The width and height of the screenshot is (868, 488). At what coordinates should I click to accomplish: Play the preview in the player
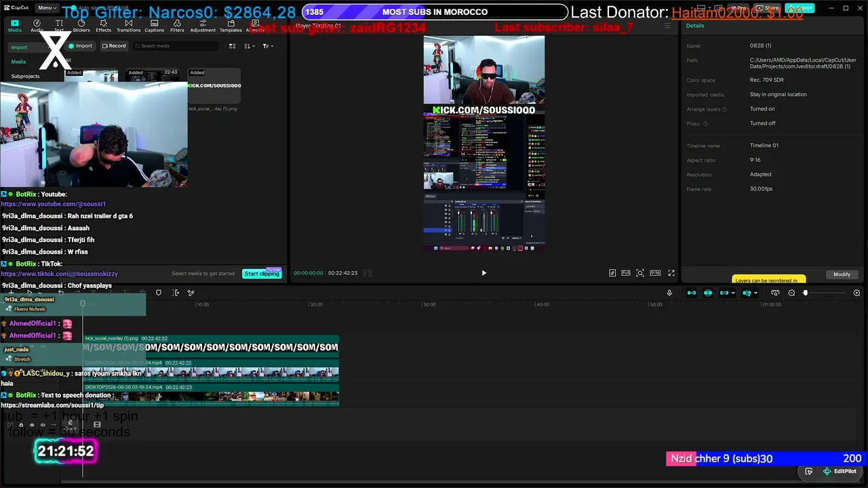click(x=484, y=273)
